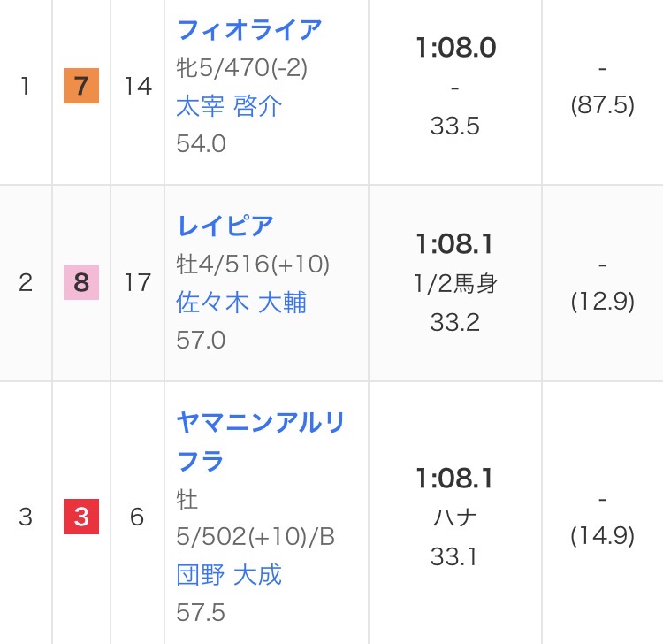Open jockey profile 太宰 啓介
Screen dimensions: 663x644
click(x=229, y=106)
